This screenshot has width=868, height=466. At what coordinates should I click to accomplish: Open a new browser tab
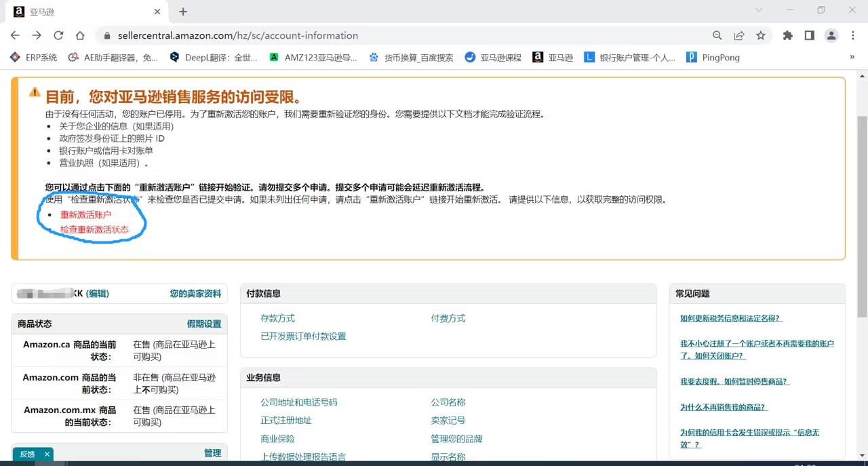[x=183, y=12]
